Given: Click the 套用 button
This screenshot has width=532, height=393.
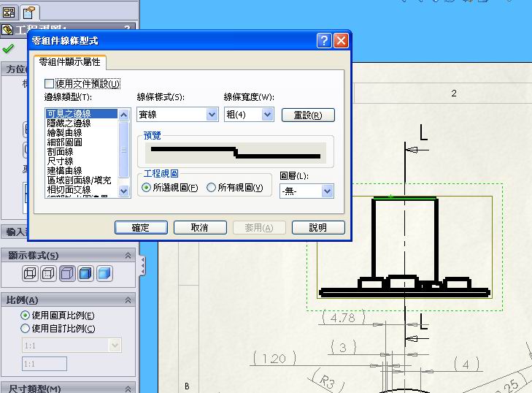Looking at the screenshot, I should (x=259, y=227).
